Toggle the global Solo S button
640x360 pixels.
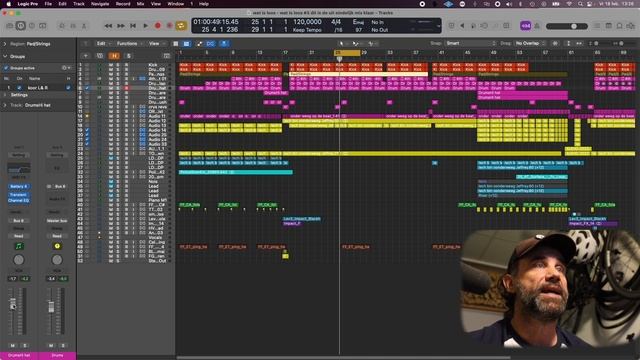point(129,56)
